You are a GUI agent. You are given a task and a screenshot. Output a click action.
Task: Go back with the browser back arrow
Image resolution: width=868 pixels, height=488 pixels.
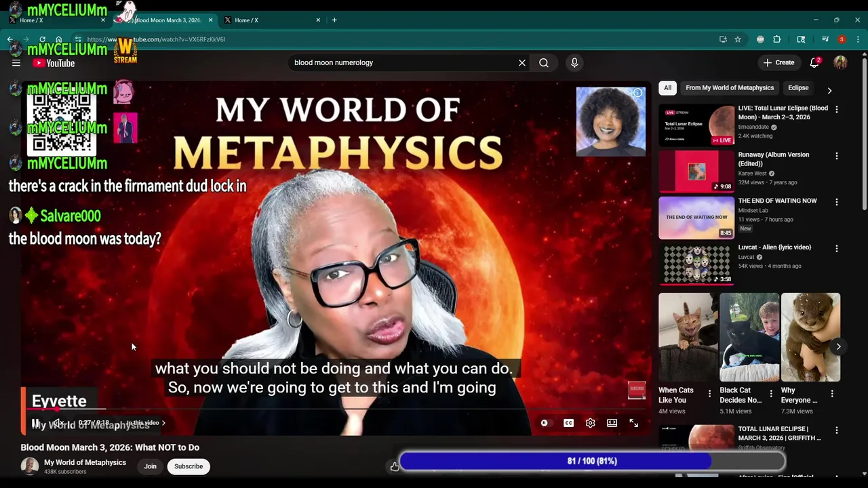click(x=9, y=39)
